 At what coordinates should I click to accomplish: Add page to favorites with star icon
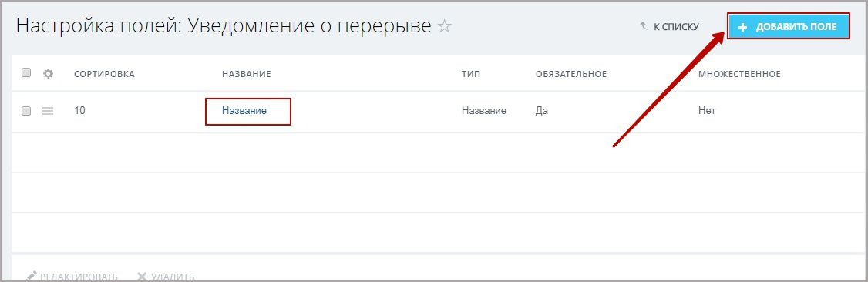[x=444, y=26]
